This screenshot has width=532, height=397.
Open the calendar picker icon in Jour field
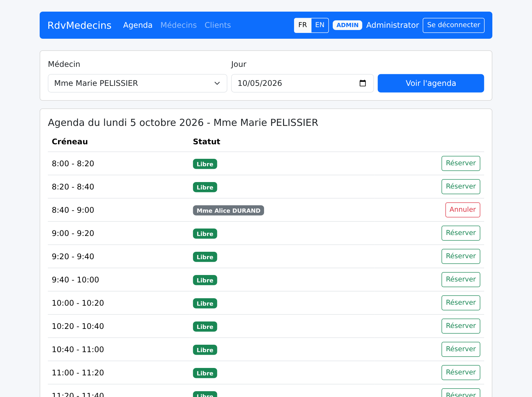[x=363, y=83]
